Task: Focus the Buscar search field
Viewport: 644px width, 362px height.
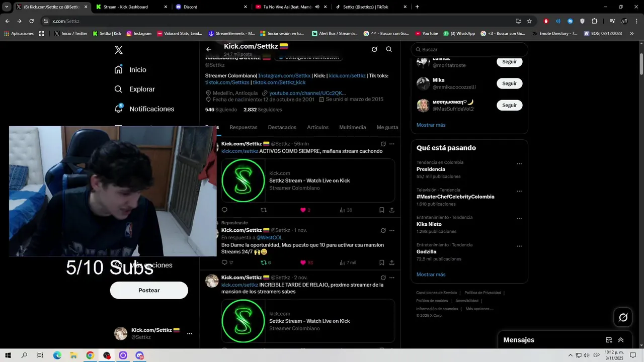Action: [469, 49]
